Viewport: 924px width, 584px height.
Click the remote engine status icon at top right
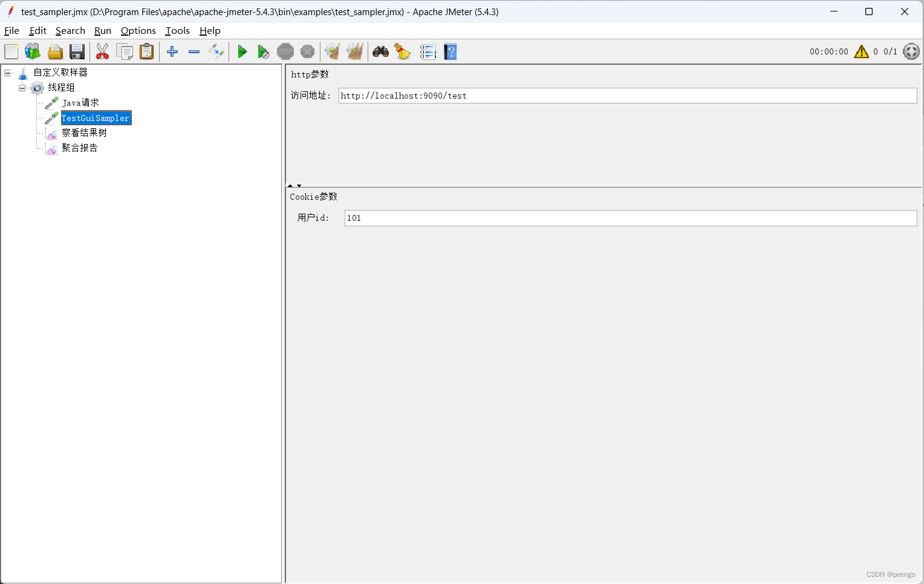point(911,51)
